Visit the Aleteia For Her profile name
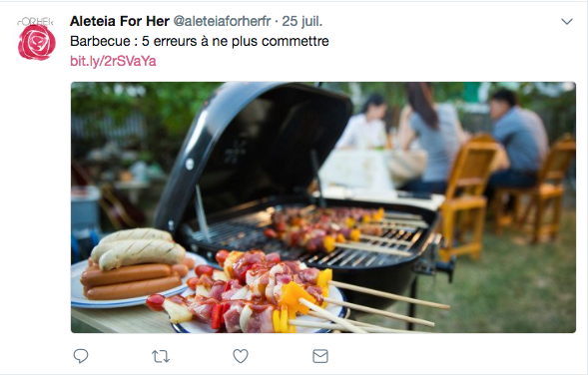Screen dimensions: 588x375 click(120, 21)
